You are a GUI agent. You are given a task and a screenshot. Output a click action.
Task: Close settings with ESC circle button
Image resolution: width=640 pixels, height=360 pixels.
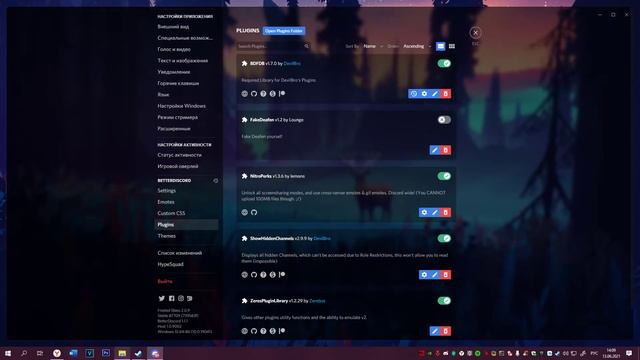(475, 33)
